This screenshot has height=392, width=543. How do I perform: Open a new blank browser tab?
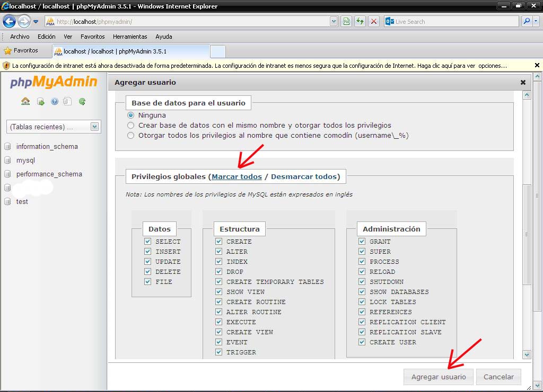pyautogui.click(x=218, y=51)
